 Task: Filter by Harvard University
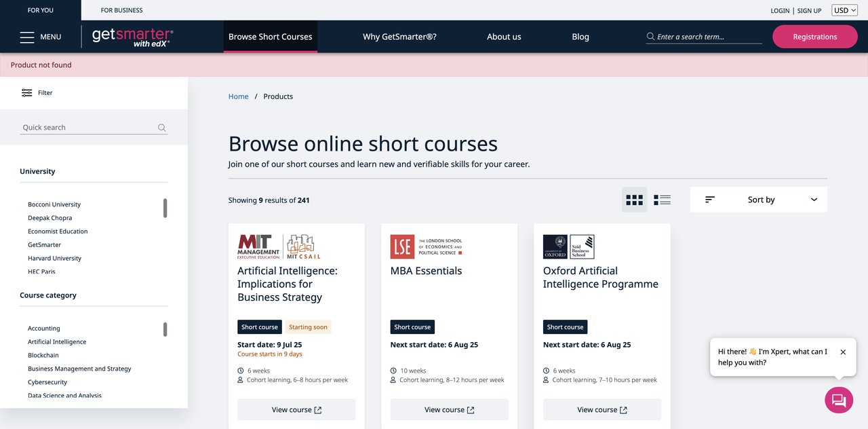pyautogui.click(x=54, y=259)
